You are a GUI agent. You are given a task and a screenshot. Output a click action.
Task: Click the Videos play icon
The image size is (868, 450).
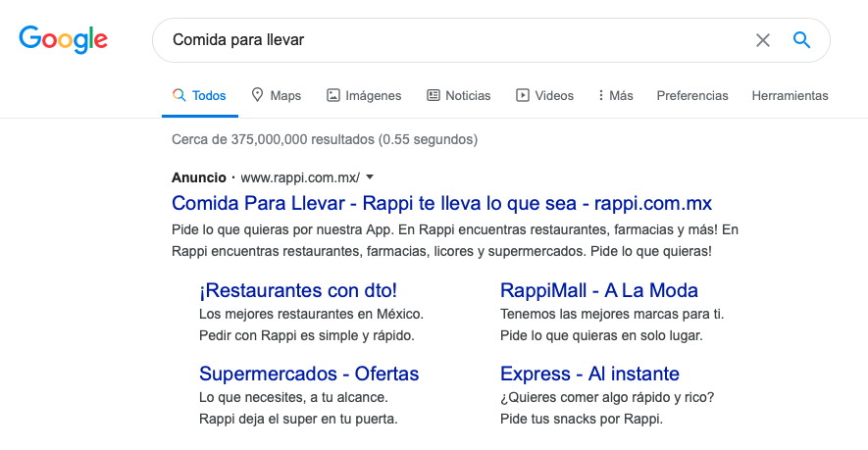tap(522, 95)
